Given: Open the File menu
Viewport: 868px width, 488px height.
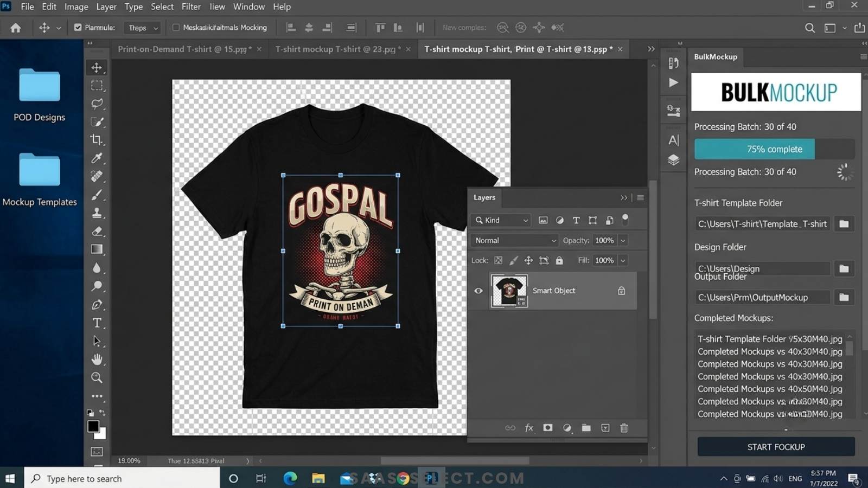Looking at the screenshot, I should 27,7.
